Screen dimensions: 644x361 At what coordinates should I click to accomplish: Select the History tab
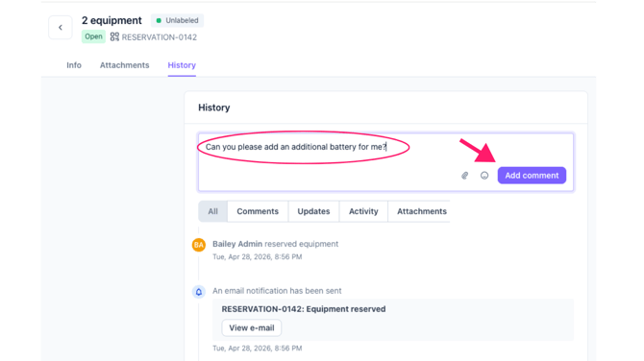tap(182, 65)
